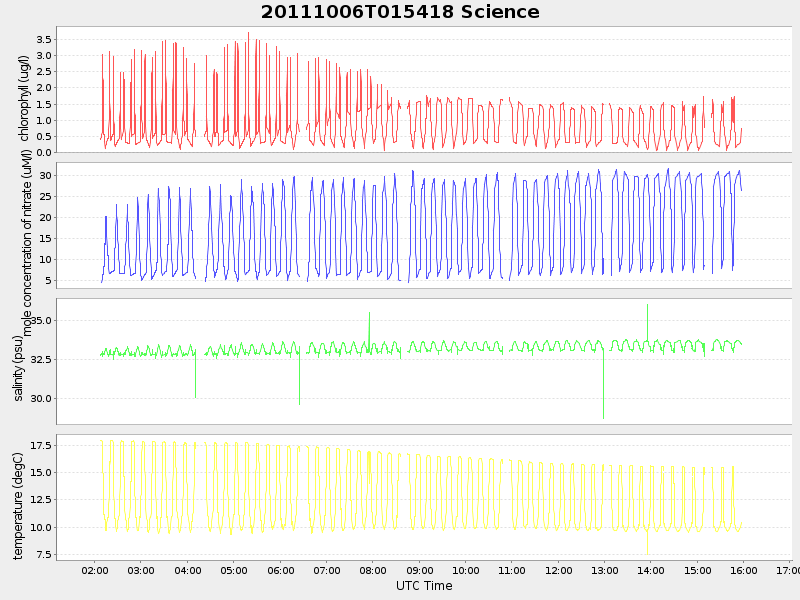Click the 32.5 tick on salinity axis
Screen dimensions: 800x600
[41, 359]
